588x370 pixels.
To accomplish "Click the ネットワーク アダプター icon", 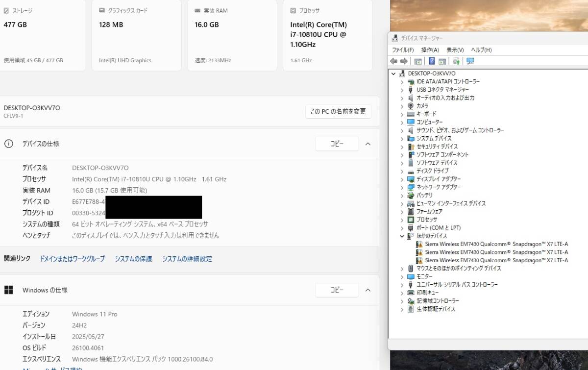I will click(411, 187).
